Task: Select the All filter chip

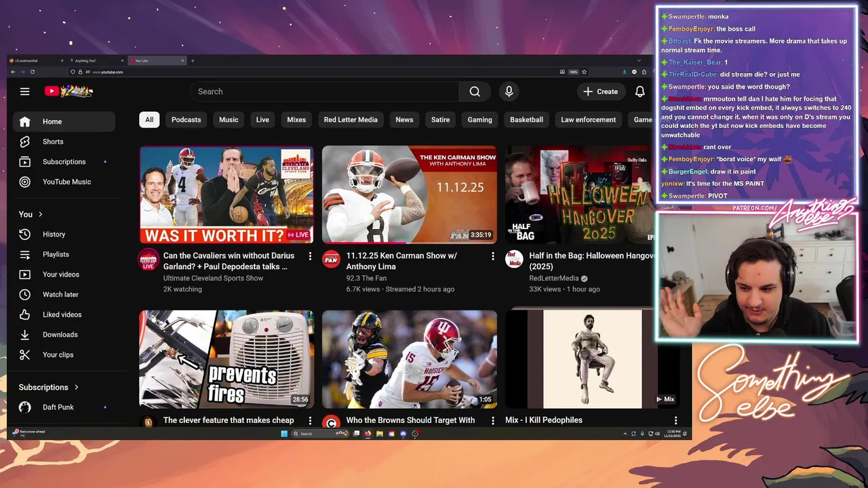Action: point(149,120)
